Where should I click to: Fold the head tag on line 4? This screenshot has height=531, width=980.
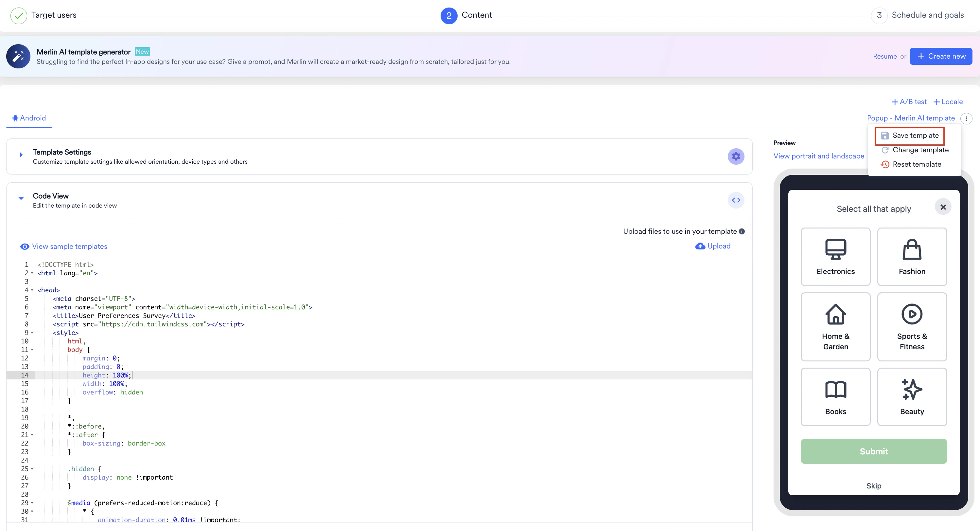tap(32, 290)
